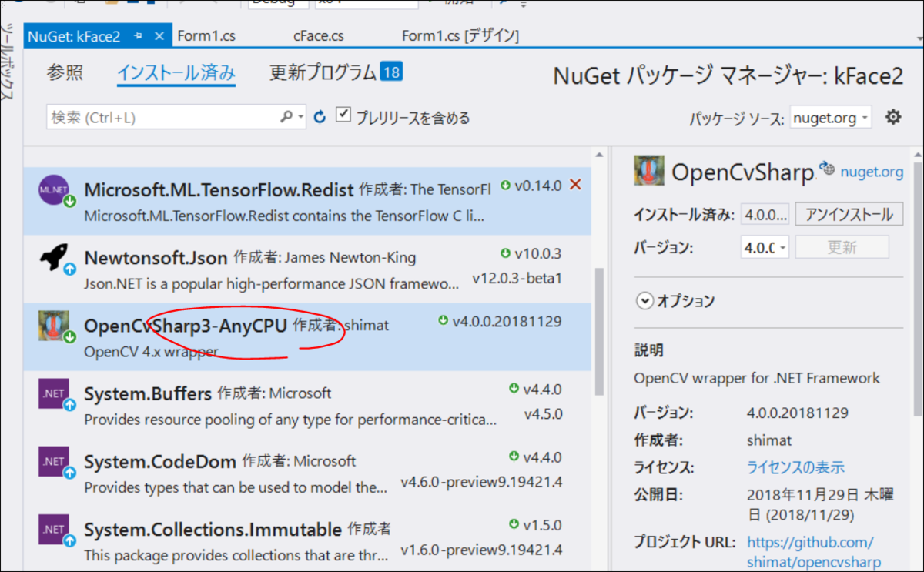Toggle the include prerelease checkbox
Viewport: 924px width, 572px height.
click(343, 115)
